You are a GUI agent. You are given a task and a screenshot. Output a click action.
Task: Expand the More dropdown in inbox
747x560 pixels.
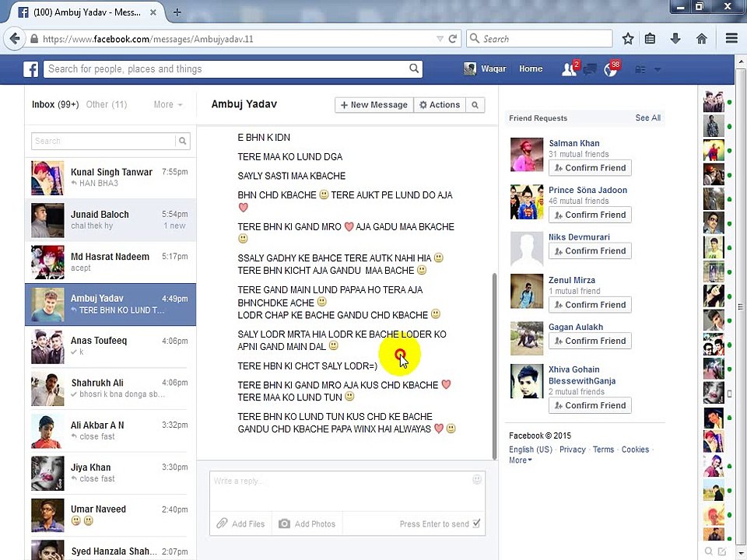[x=168, y=104]
